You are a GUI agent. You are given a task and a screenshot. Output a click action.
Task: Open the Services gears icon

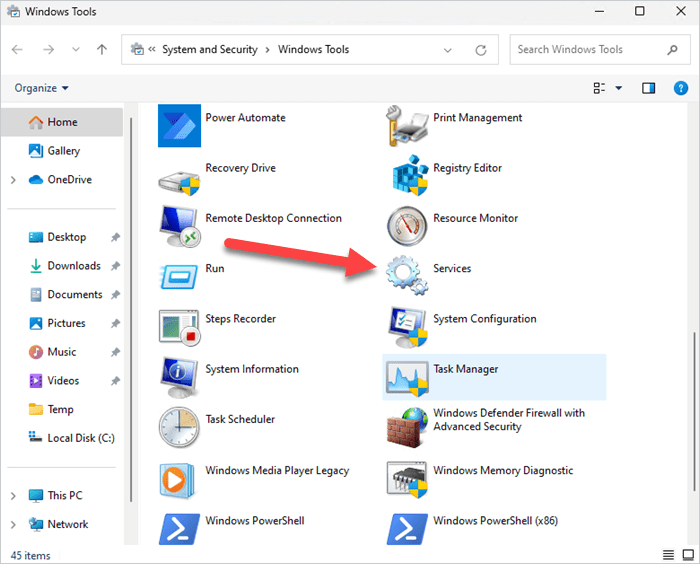point(407,275)
